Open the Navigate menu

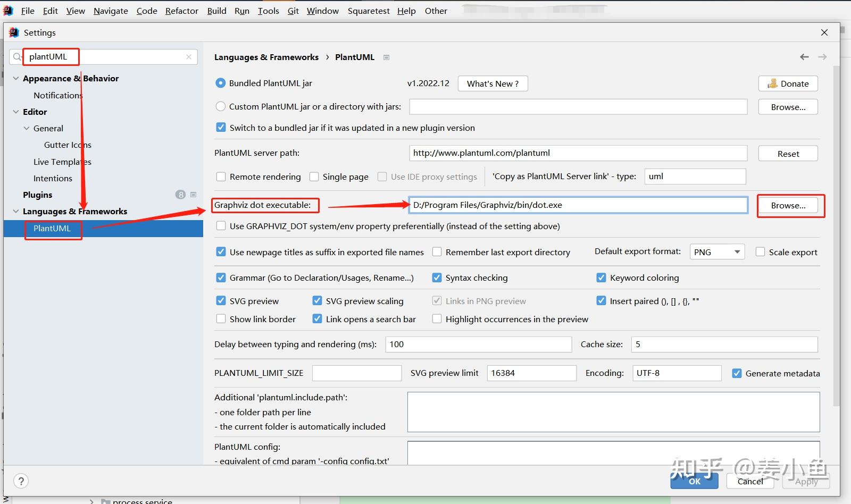pyautogui.click(x=111, y=11)
